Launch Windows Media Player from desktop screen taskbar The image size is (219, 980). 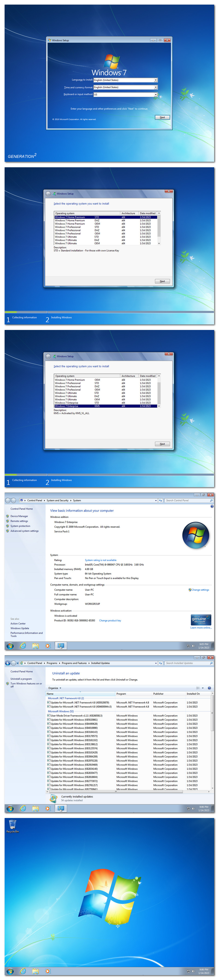[47, 971]
